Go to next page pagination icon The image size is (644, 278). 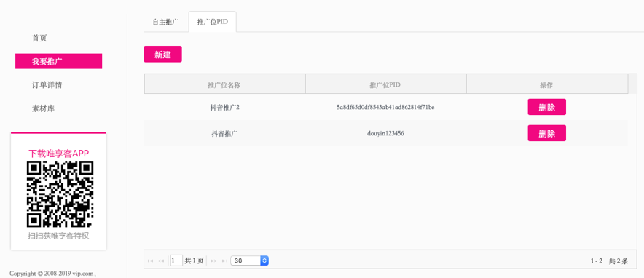[213, 261]
